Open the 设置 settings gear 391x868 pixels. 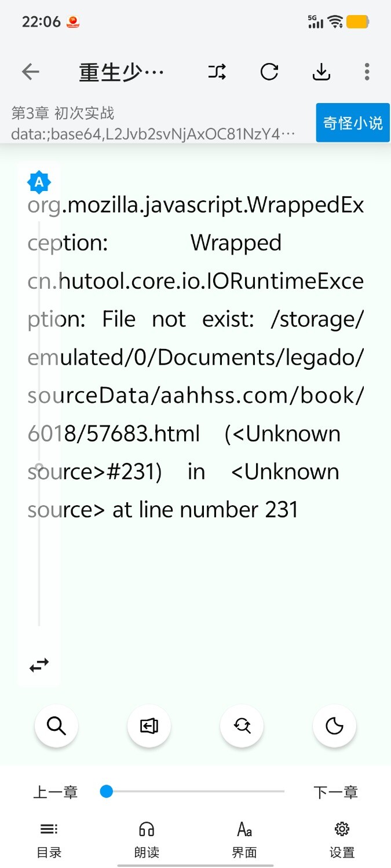[x=342, y=840]
